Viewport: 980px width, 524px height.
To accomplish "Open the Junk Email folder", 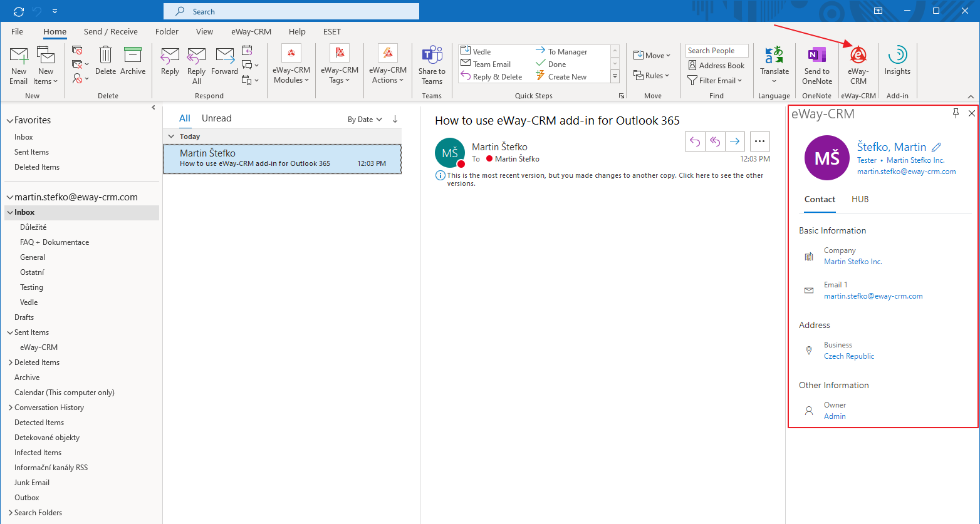I will click(x=32, y=483).
